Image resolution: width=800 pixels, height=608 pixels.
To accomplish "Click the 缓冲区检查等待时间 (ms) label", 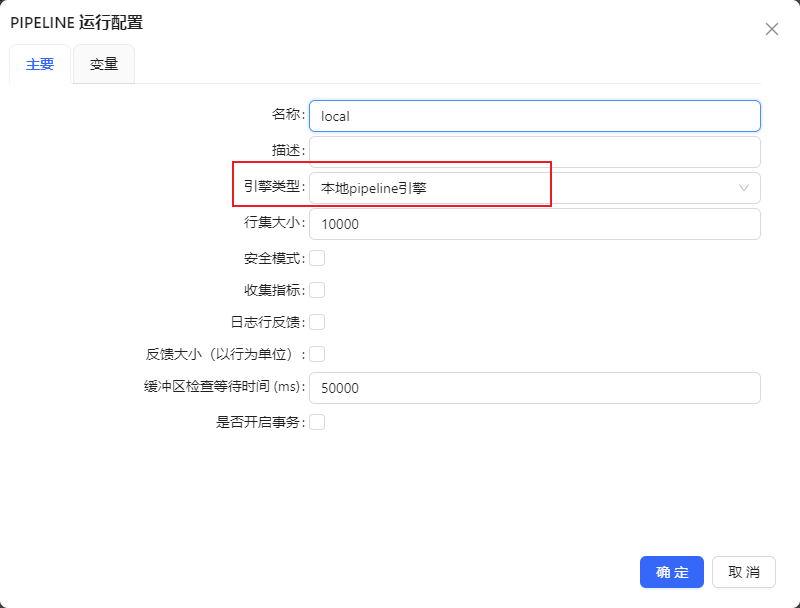I will point(224,386).
